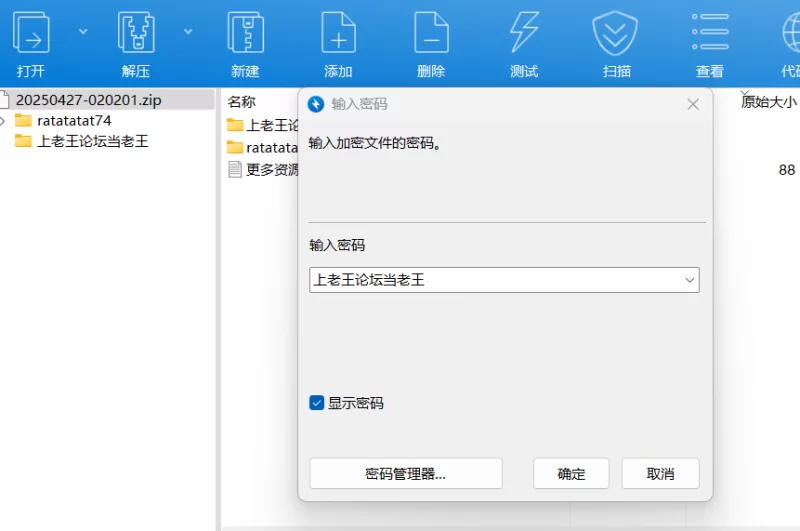Click the Scan (扫描) shield icon

point(615,33)
